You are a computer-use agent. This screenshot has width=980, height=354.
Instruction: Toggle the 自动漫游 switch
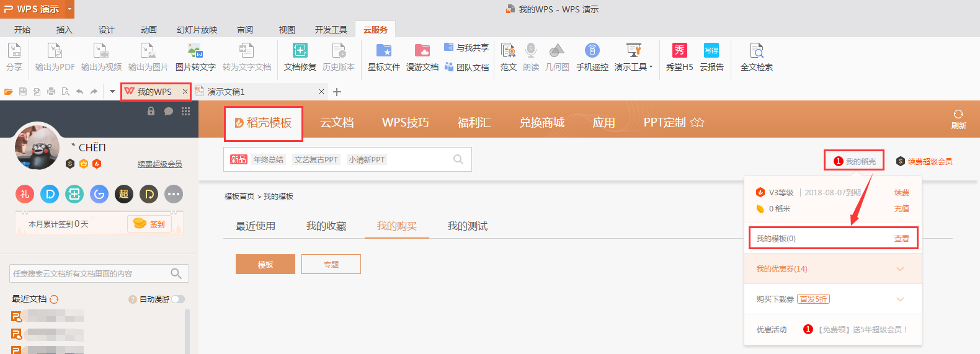178,299
